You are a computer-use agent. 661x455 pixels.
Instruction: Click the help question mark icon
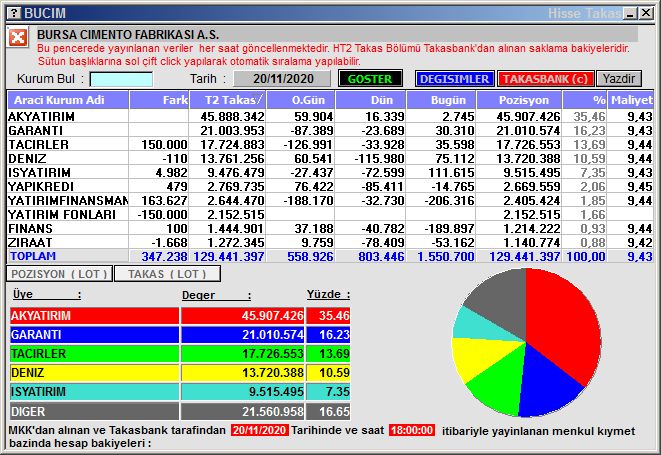[x=14, y=13]
